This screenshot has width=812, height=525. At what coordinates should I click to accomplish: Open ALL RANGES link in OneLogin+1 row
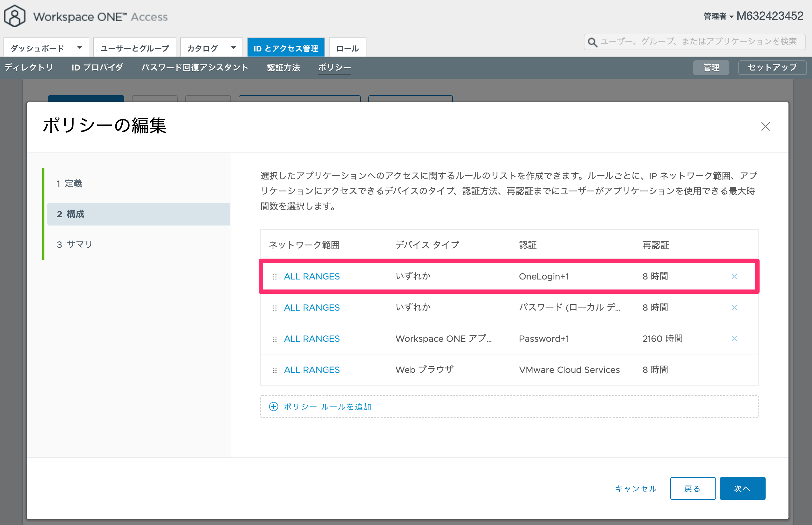312,277
